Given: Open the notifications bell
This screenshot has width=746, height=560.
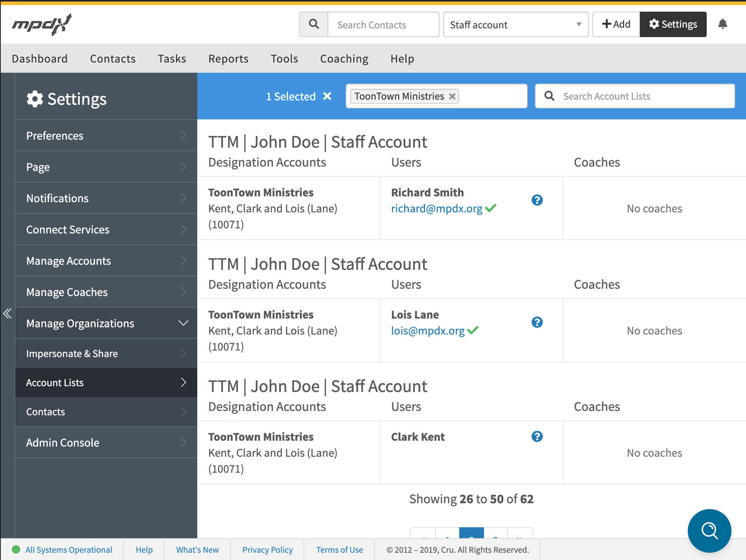Looking at the screenshot, I should coord(723,24).
